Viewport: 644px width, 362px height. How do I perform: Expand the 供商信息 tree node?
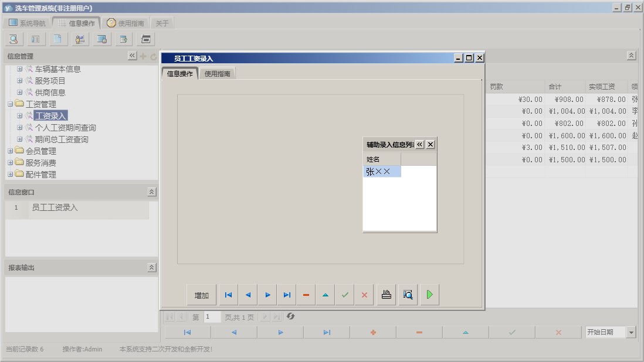19,92
